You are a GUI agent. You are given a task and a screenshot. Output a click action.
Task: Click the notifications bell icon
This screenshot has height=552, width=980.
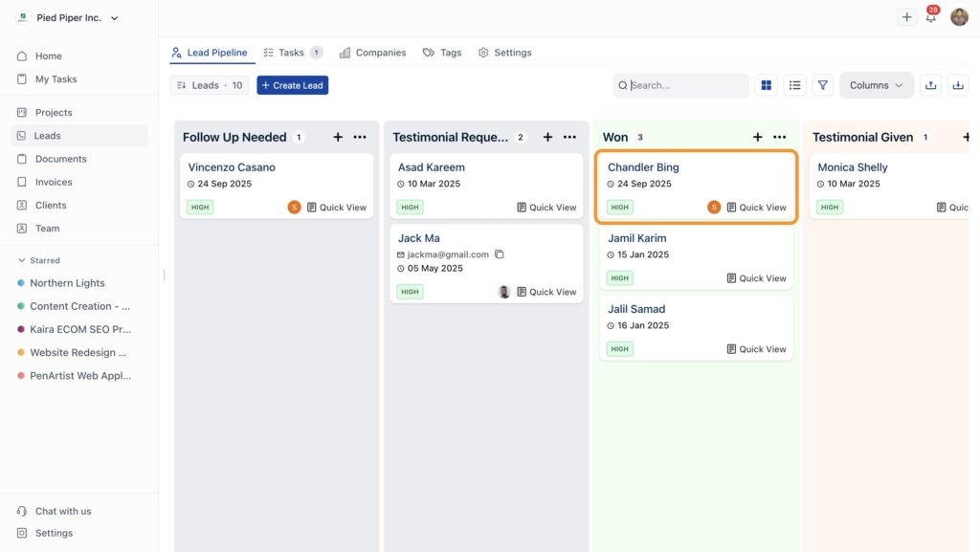tap(930, 17)
